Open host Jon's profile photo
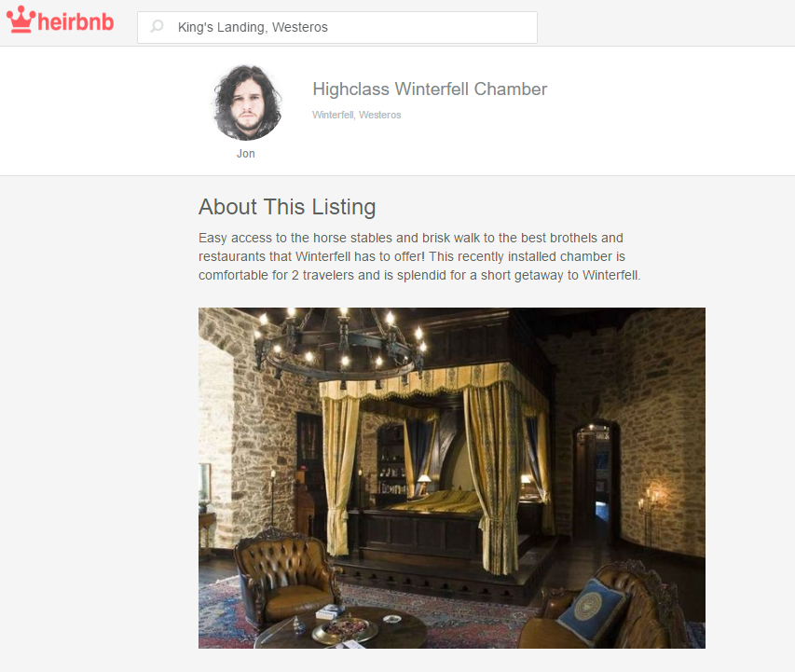The image size is (795, 672). [x=247, y=103]
